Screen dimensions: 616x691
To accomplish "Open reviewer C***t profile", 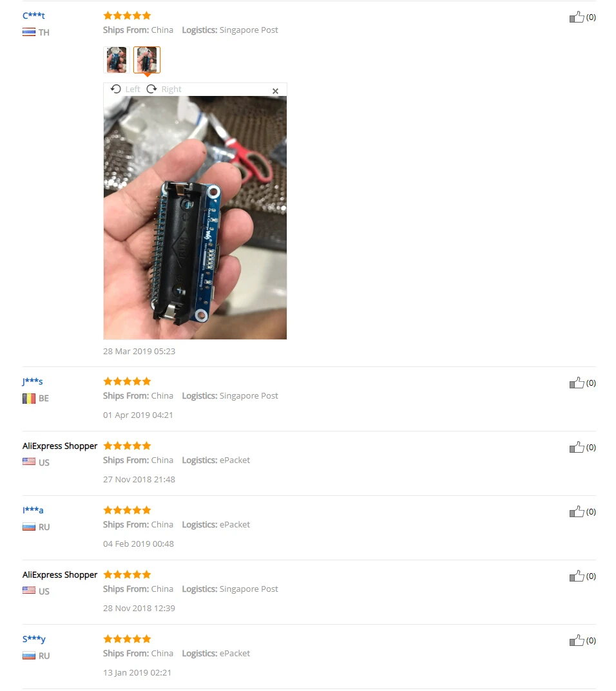I will pos(34,15).
